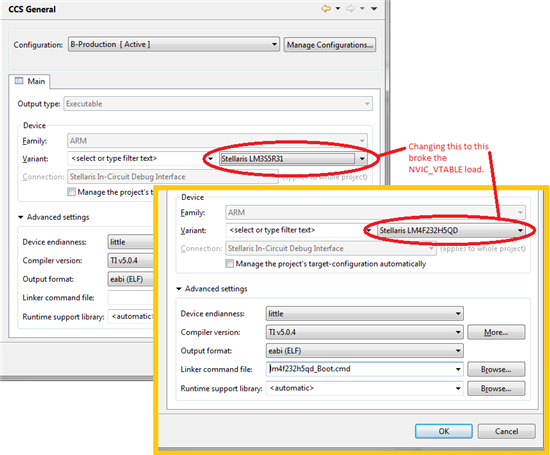
Task: Select the Main tab
Action: click(30, 81)
